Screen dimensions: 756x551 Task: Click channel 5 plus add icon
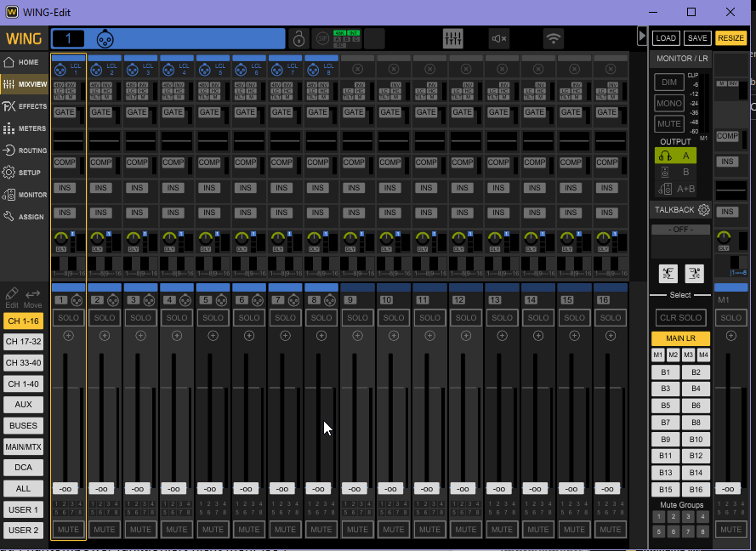pyautogui.click(x=213, y=336)
